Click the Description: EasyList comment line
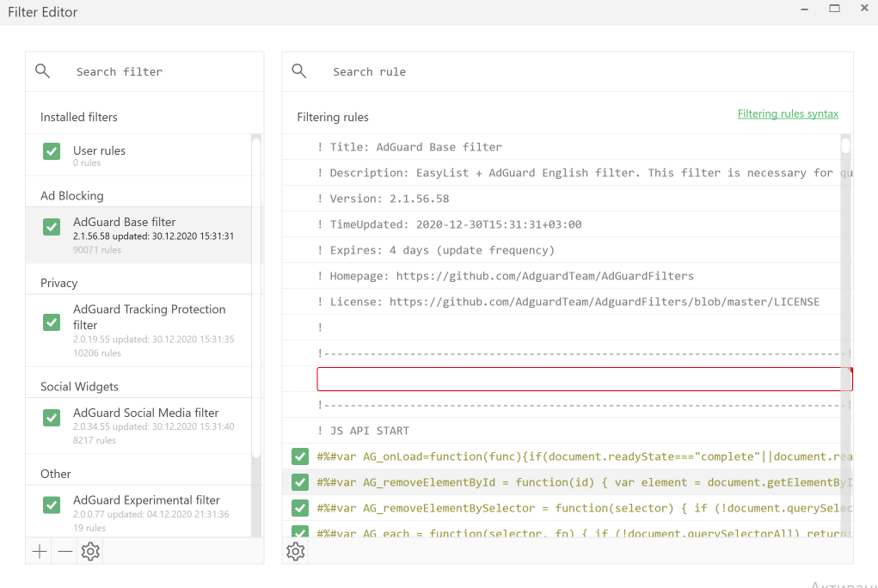Viewport: 878px width, 588px height. (584, 173)
